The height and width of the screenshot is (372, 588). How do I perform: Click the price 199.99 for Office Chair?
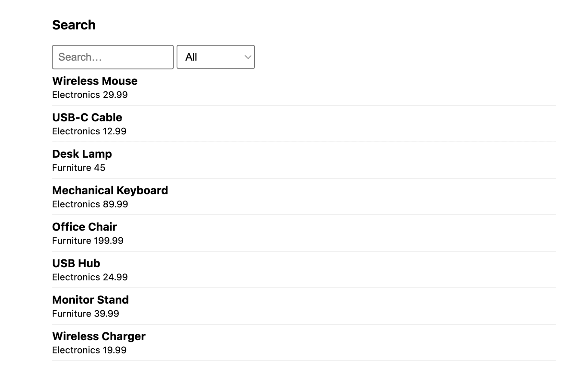coord(109,241)
